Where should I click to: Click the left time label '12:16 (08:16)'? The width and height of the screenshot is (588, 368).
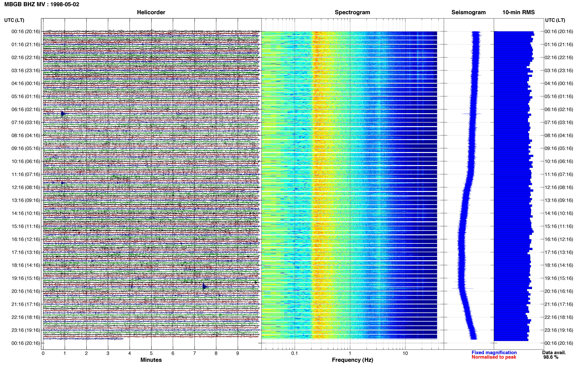tap(26, 187)
